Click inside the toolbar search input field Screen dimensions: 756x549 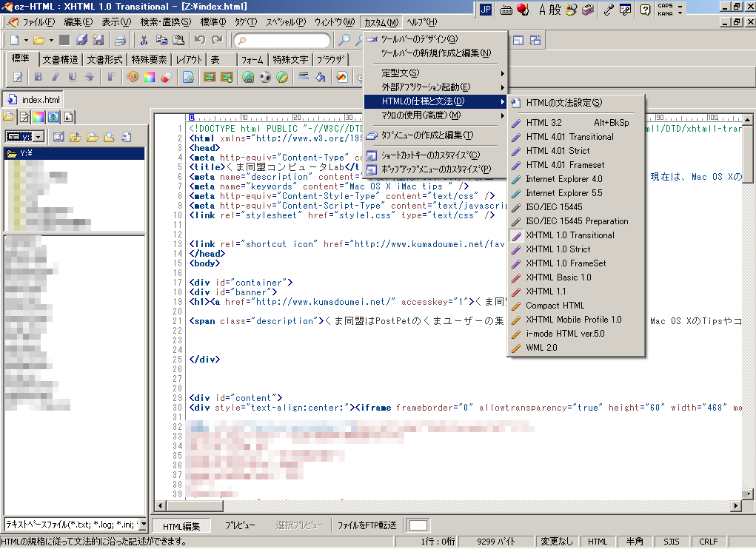(x=283, y=41)
